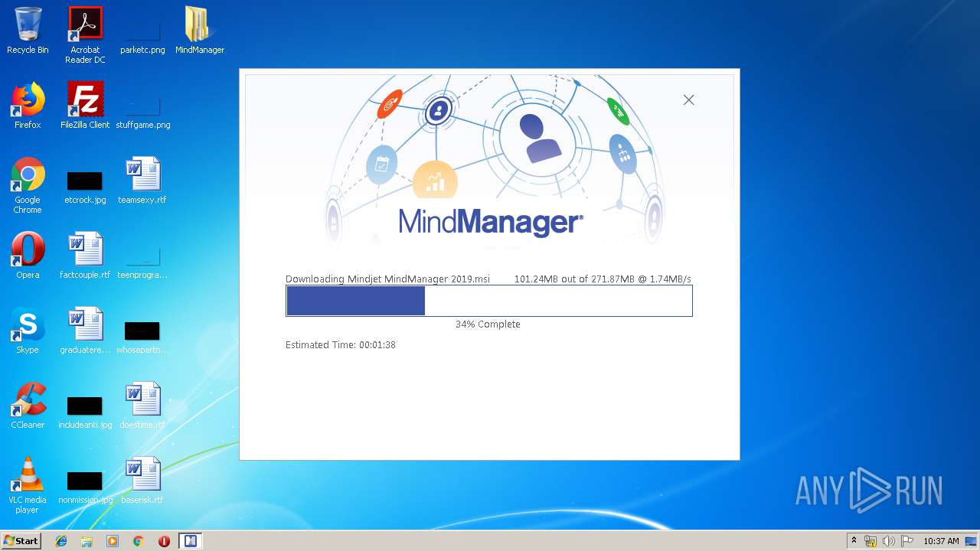The image size is (980, 551).
Task: Launch Opera from the taskbar
Action: coord(164,541)
